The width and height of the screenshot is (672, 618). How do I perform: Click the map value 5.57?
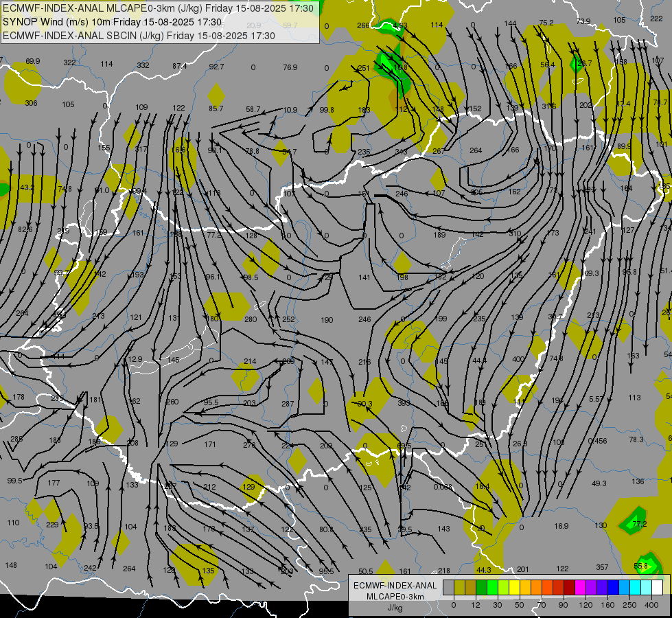click(596, 399)
